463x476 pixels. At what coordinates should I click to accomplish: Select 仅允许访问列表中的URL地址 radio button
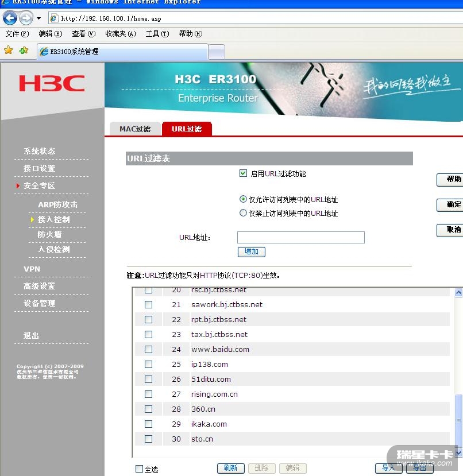(243, 199)
